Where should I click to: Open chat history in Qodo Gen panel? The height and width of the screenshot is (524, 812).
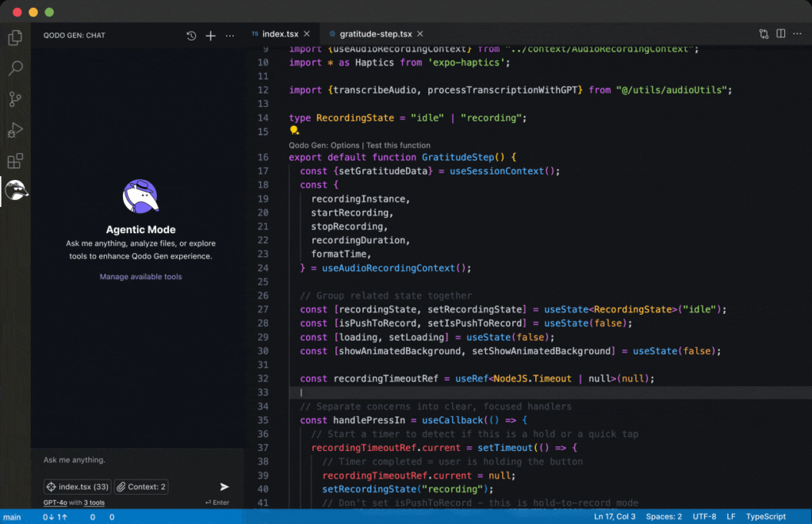(x=191, y=36)
